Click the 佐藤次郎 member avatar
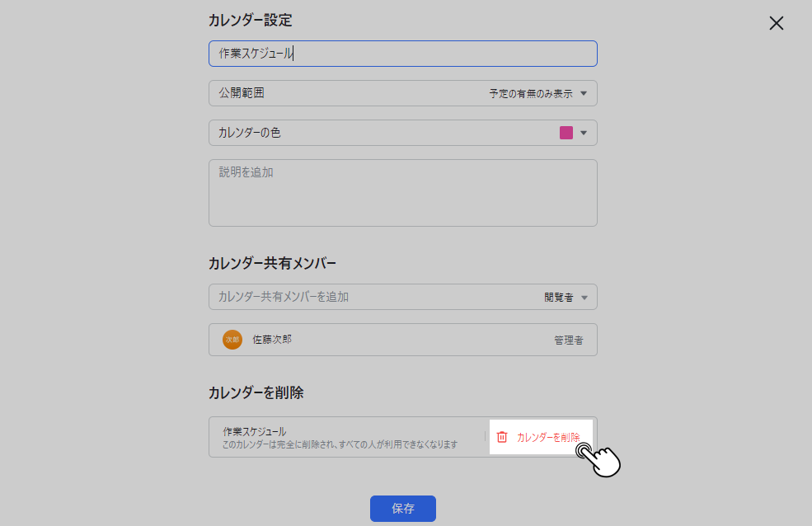 [232, 340]
